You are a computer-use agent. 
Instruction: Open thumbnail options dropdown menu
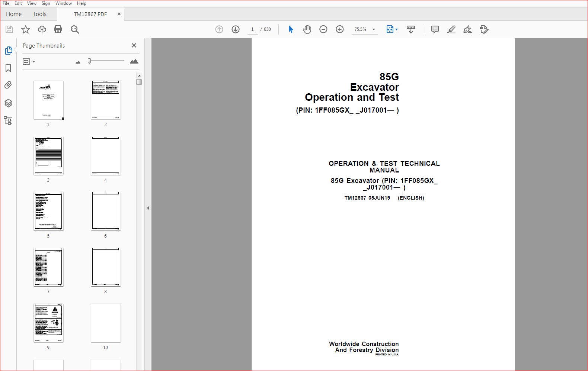[29, 61]
